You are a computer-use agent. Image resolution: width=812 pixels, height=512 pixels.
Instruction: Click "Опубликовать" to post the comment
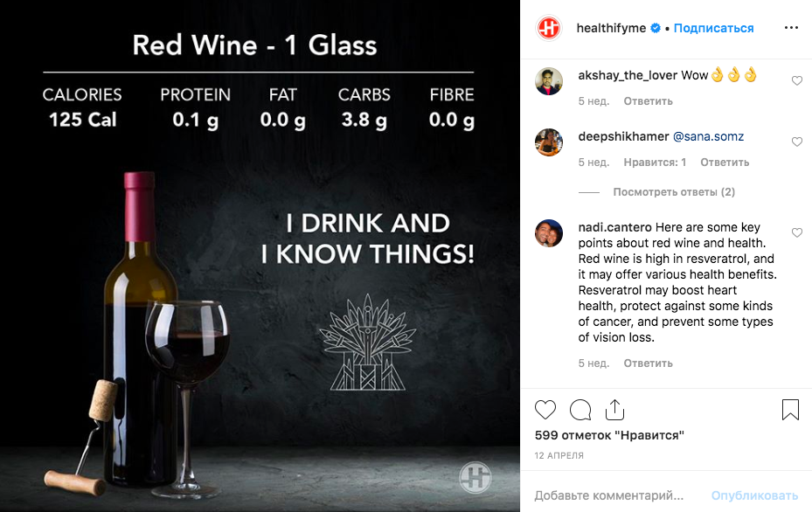coord(754,495)
